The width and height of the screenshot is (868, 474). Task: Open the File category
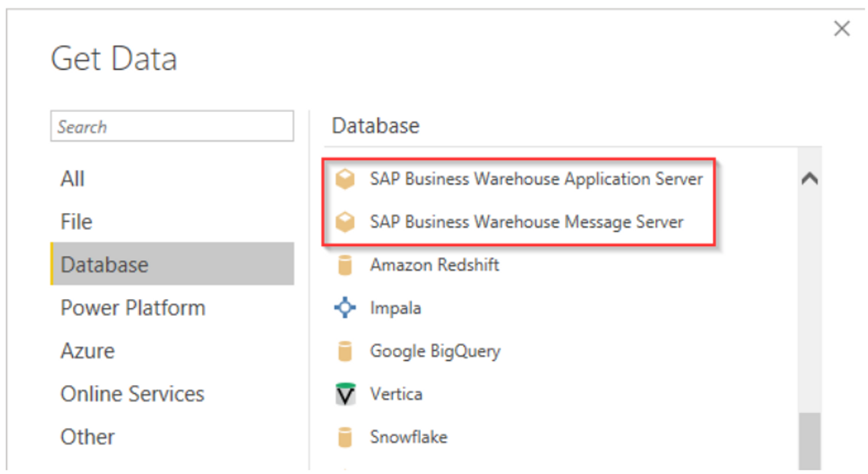tap(172, 221)
